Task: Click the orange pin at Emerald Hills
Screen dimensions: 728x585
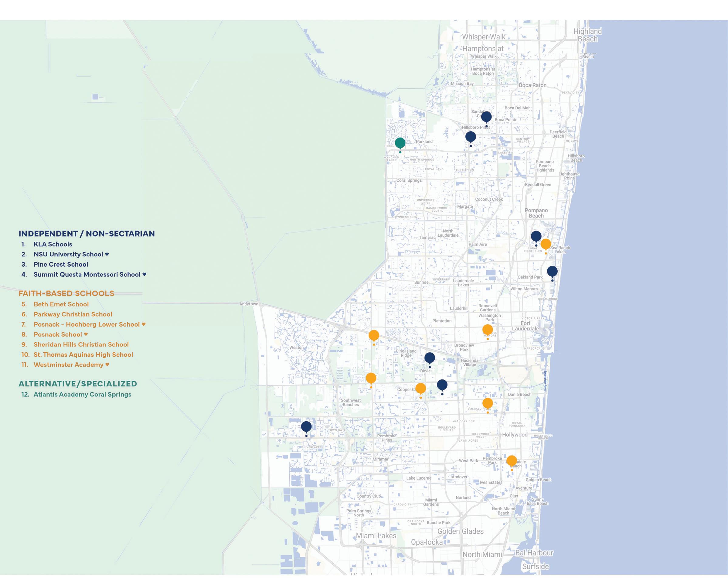Action: tap(487, 403)
